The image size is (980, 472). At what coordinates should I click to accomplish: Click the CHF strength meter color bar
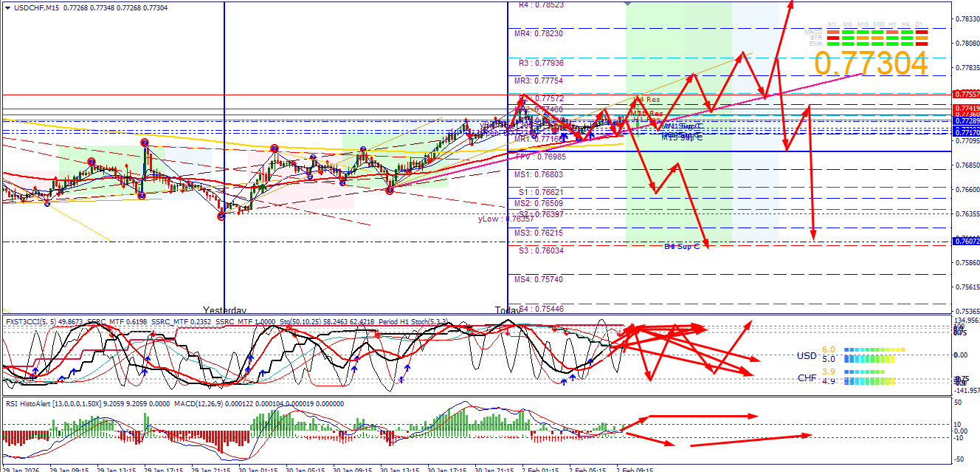click(x=870, y=377)
